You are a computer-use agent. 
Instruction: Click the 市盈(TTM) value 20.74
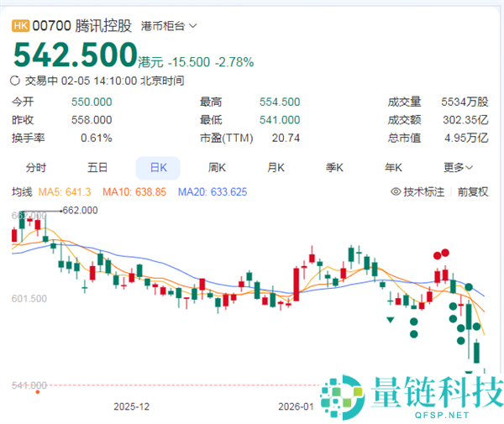[286, 139]
